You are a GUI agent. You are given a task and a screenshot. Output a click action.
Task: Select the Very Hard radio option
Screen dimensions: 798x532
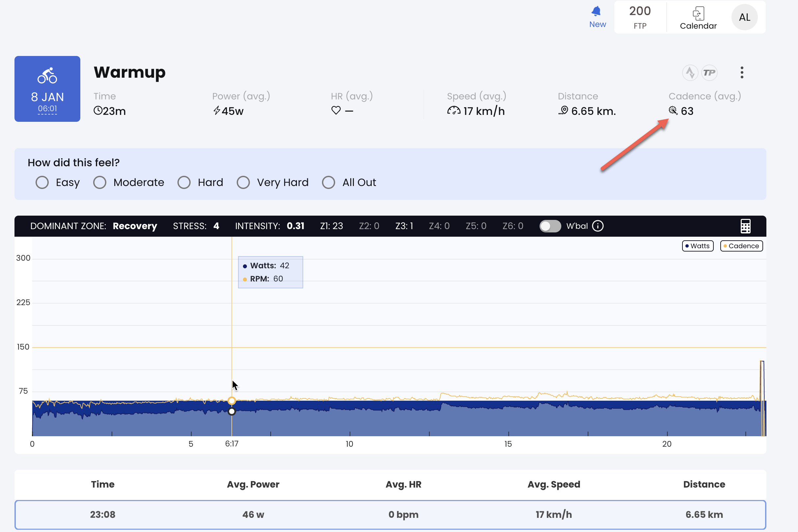tap(243, 182)
